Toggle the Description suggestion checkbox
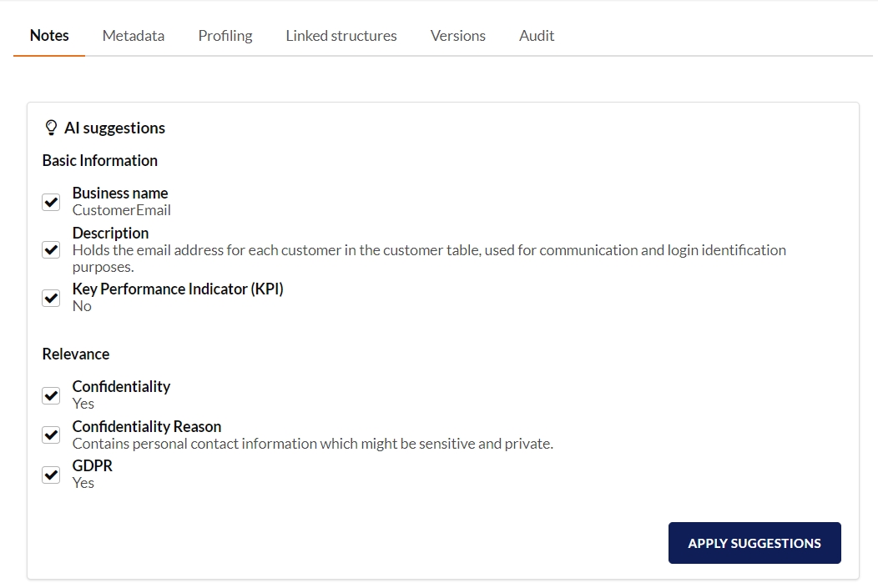Viewport: 878px width, 588px height. pyautogui.click(x=51, y=250)
